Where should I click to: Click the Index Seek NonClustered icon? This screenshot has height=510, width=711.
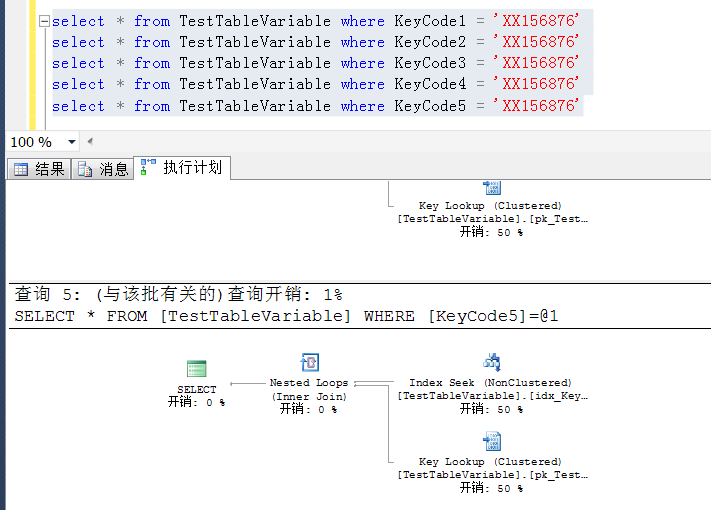point(492,362)
